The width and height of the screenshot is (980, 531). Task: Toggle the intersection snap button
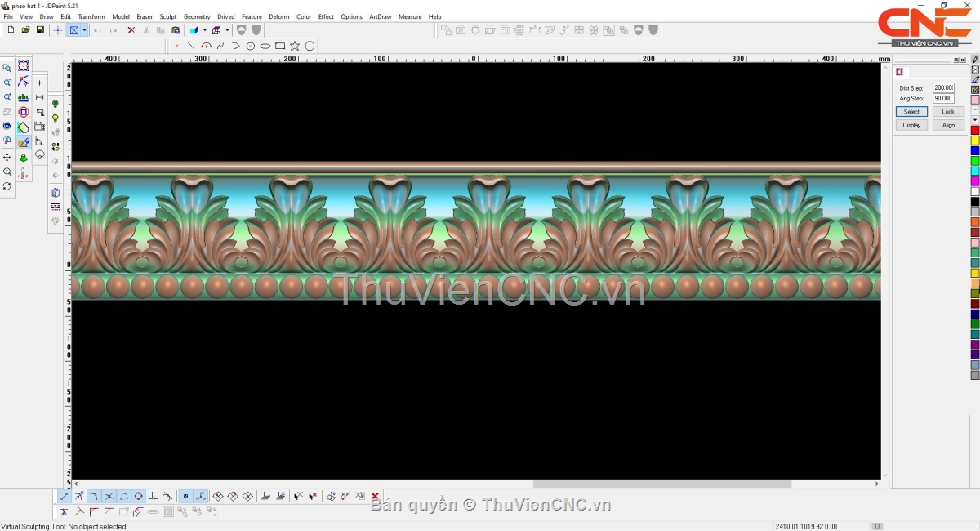click(109, 496)
